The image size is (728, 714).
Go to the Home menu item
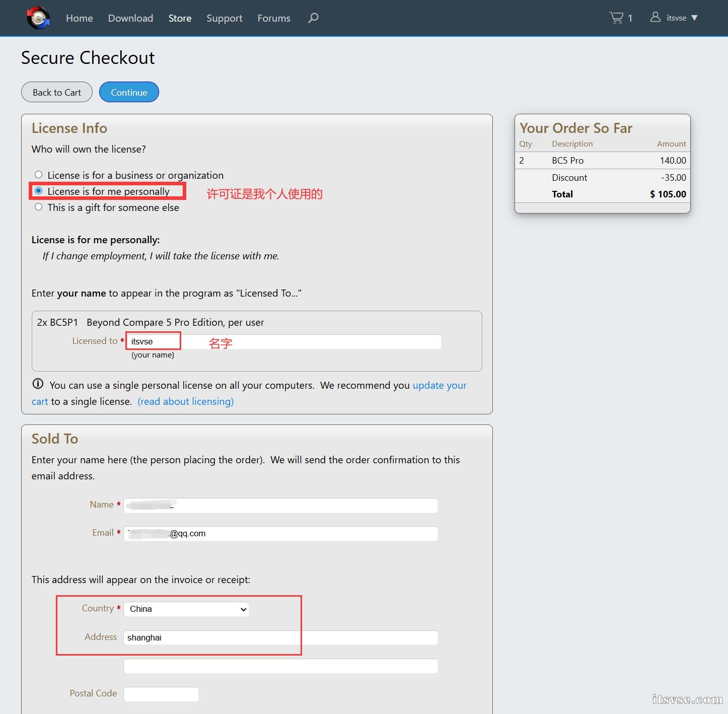tap(80, 18)
